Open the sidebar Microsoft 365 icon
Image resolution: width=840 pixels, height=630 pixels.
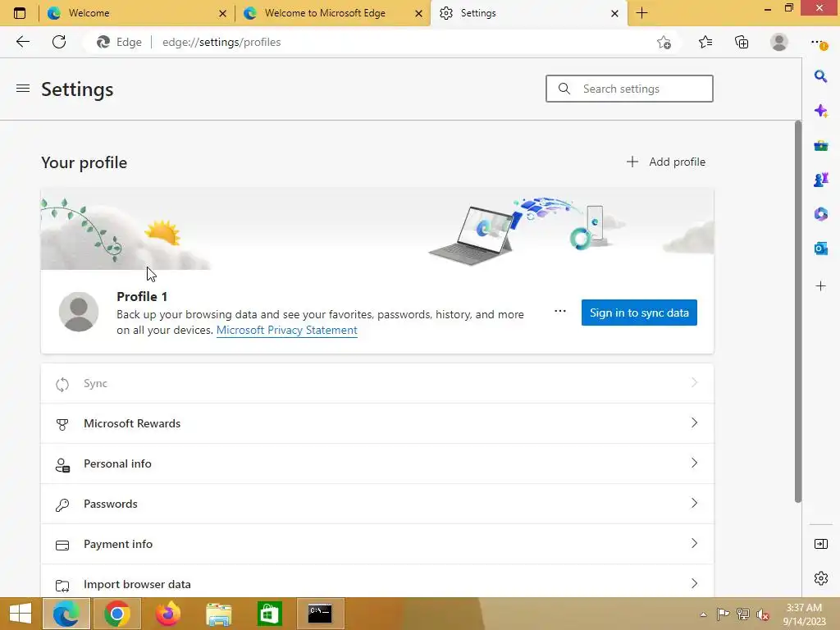coord(820,214)
